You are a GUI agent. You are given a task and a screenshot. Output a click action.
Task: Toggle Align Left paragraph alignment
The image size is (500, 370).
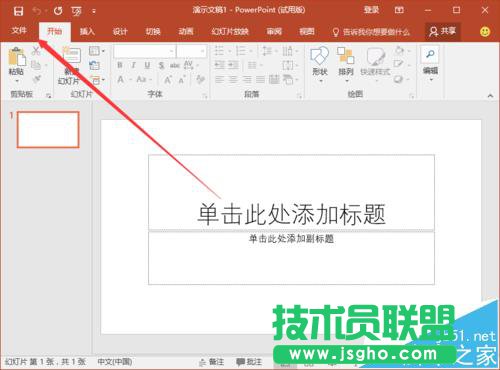click(220, 79)
